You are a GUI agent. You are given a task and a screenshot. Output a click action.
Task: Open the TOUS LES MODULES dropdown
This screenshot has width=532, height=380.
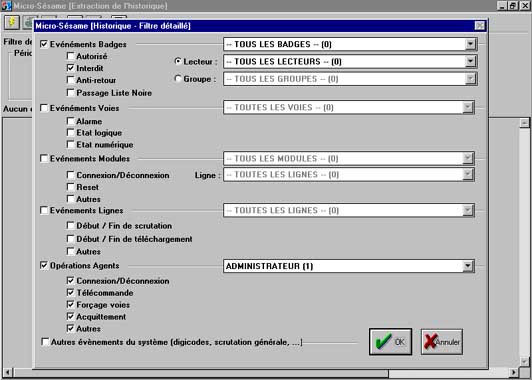coord(468,158)
